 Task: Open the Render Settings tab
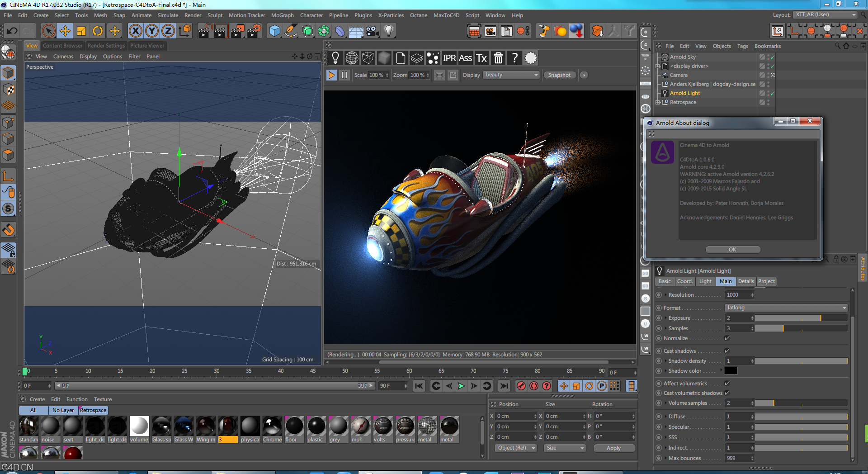[x=106, y=46]
